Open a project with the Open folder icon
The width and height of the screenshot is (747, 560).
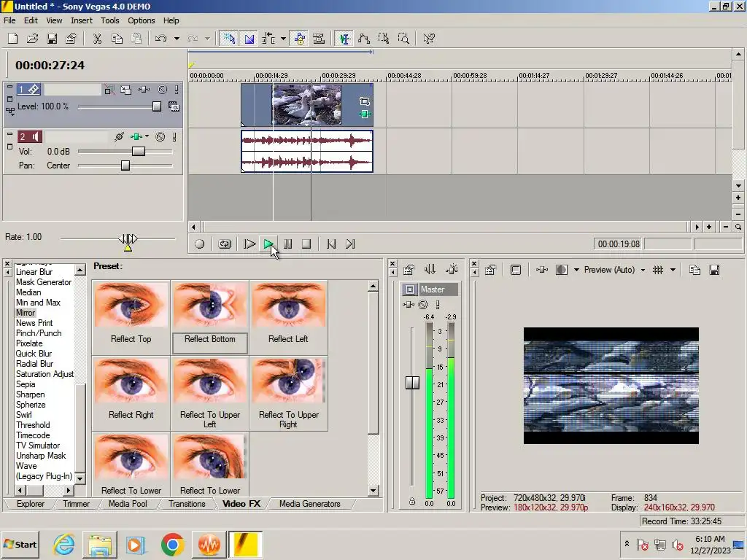tap(32, 39)
